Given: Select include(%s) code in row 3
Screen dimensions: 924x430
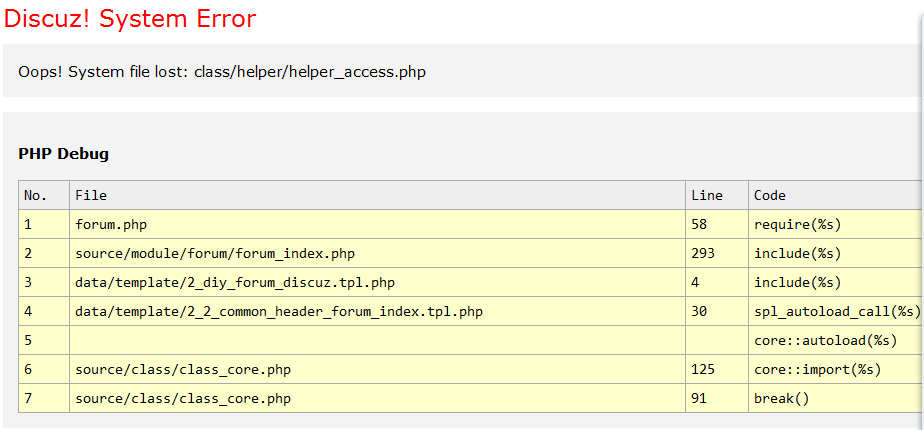Looking at the screenshot, I should click(x=836, y=282).
